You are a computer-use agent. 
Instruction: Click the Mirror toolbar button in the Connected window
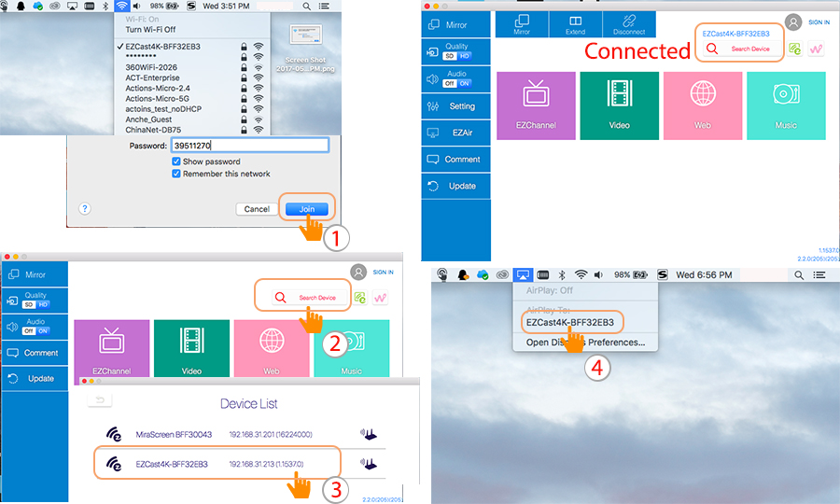(522, 24)
